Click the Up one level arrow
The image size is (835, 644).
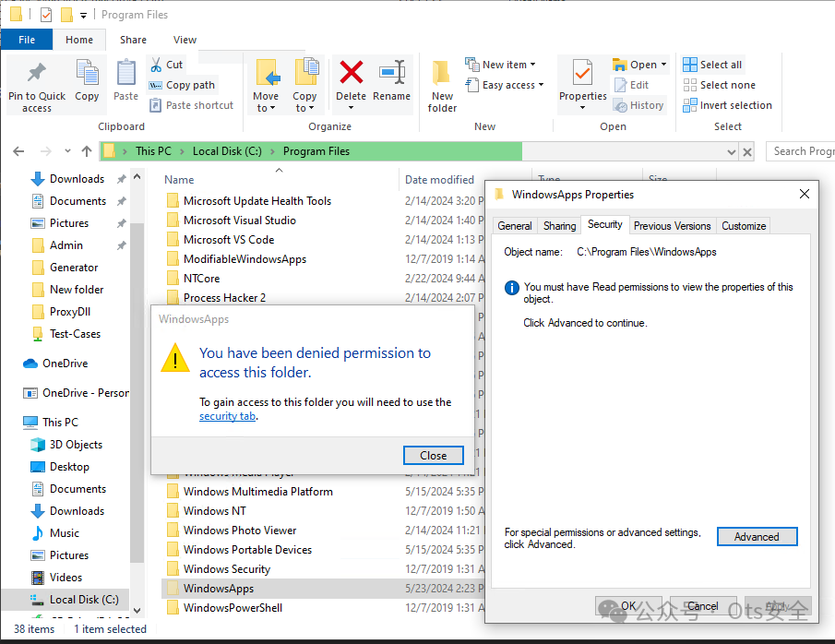[87, 151]
